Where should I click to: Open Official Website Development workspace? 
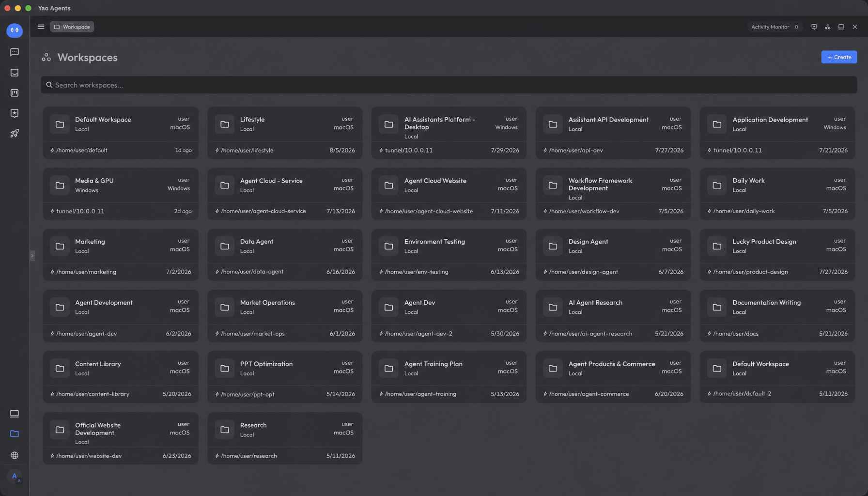[x=121, y=438]
